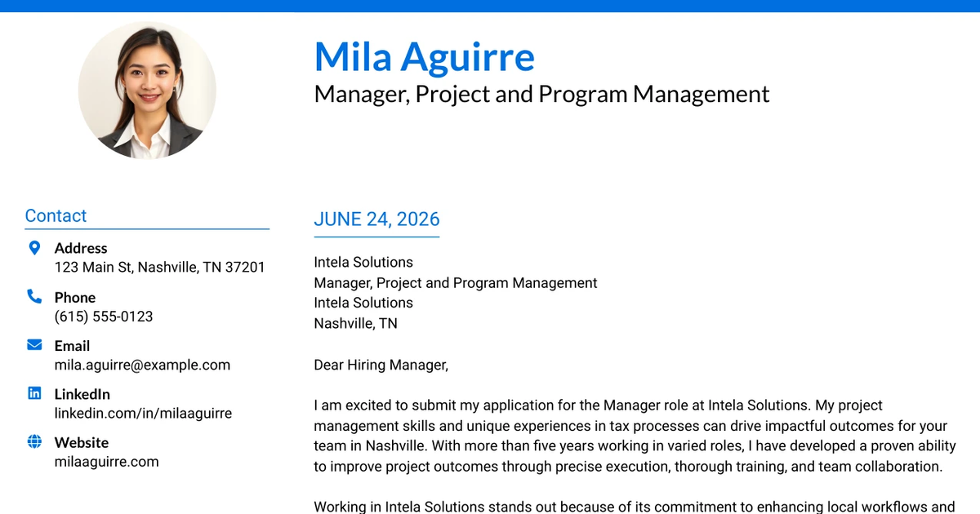This screenshot has width=980, height=514.
Task: Click the date JUNE 24, 2026
Action: [376, 219]
